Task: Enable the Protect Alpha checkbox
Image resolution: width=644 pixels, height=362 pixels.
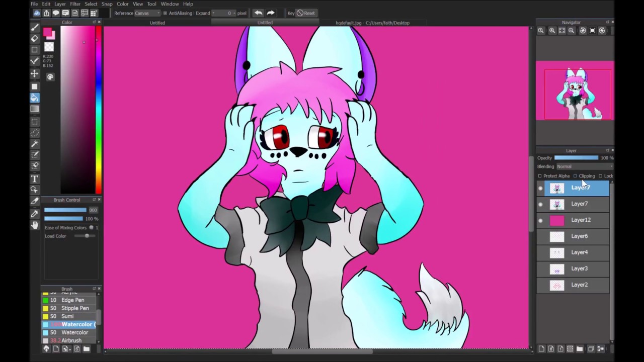Action: [540, 176]
